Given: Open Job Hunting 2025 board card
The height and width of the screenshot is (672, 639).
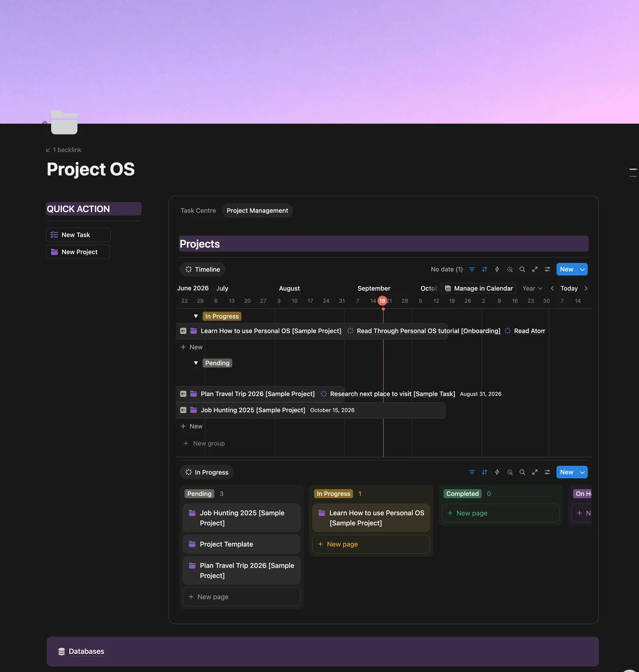Looking at the screenshot, I should (242, 518).
